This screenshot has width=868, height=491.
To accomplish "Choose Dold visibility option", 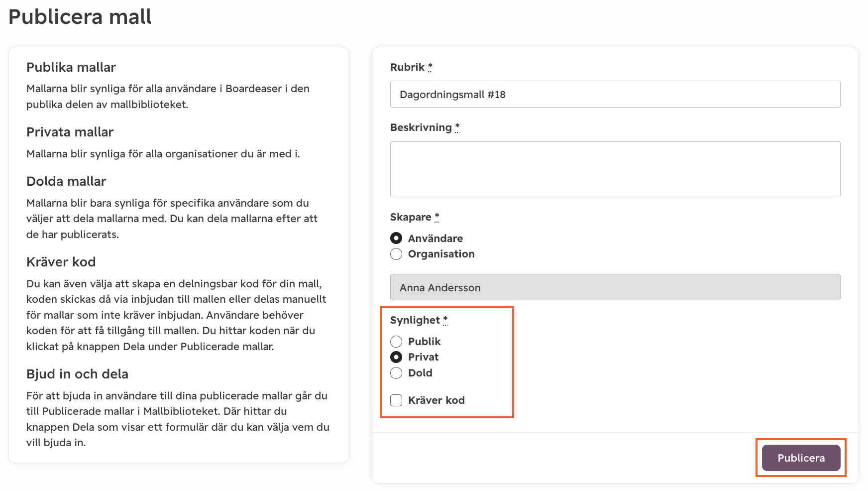I will pyautogui.click(x=396, y=373).
